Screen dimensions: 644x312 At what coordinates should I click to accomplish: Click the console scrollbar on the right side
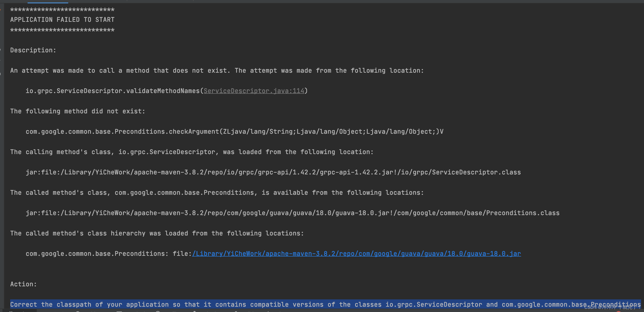(x=643, y=150)
